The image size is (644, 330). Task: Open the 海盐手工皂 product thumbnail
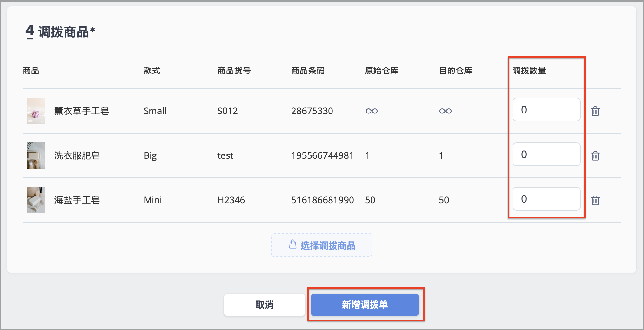pyautogui.click(x=36, y=200)
